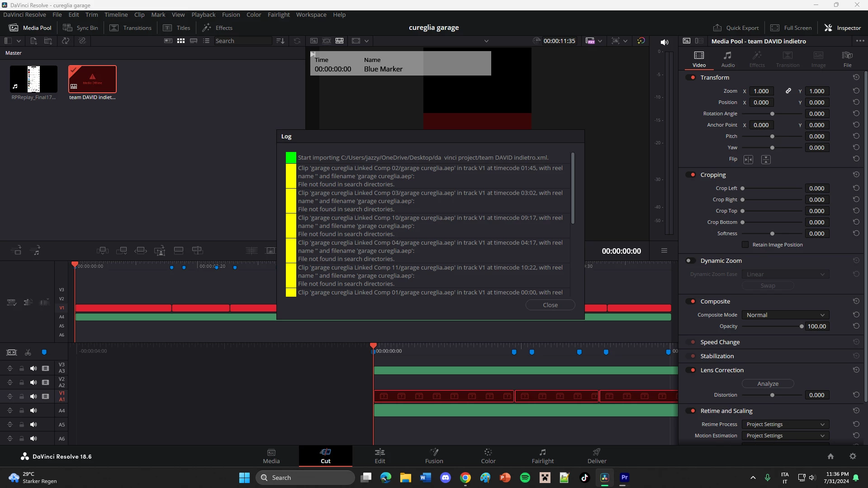
Task: Open Inspector options three-dot menu
Action: [x=860, y=41]
